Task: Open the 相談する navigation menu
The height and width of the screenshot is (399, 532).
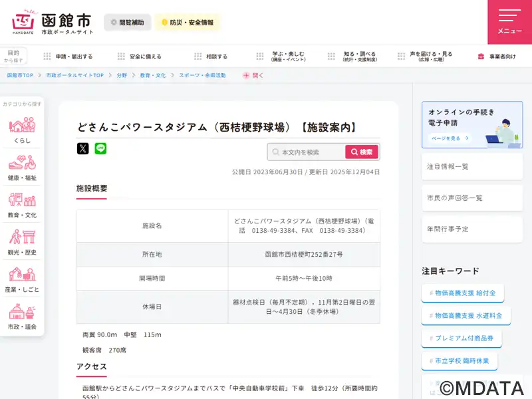Action: click(x=211, y=57)
